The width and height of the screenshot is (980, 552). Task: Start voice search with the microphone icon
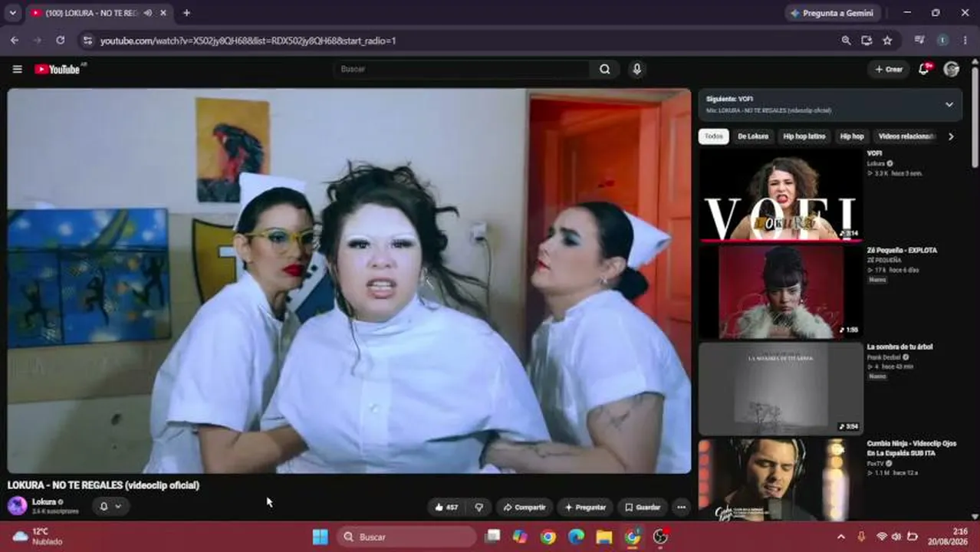636,69
